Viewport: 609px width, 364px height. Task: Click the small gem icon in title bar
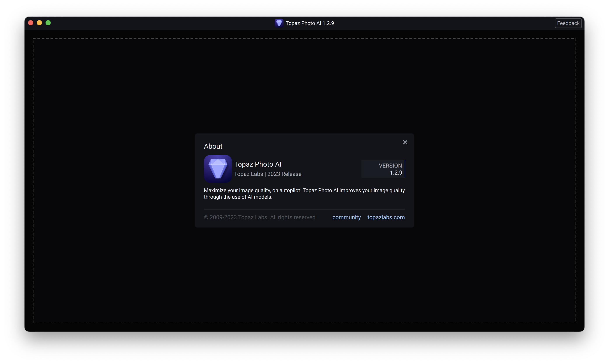click(279, 23)
